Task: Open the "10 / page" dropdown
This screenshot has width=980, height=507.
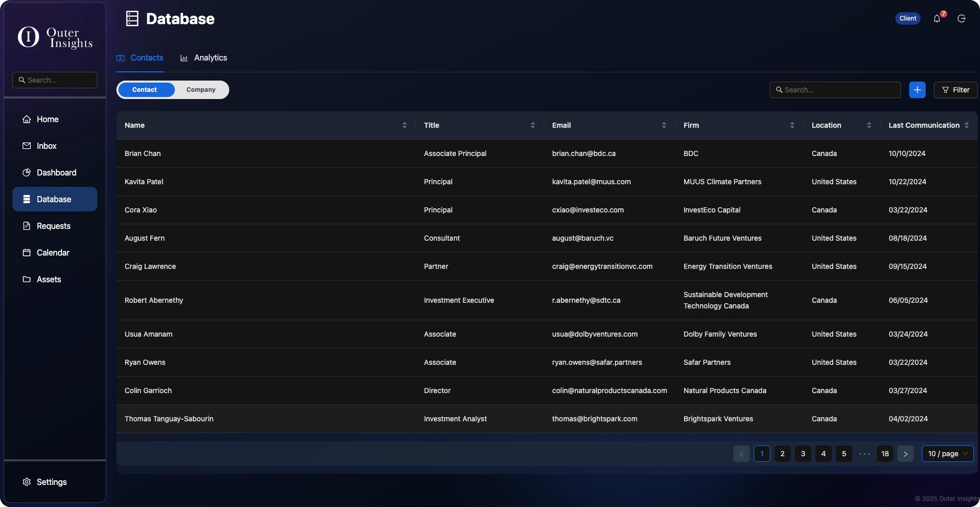Action: (947, 454)
